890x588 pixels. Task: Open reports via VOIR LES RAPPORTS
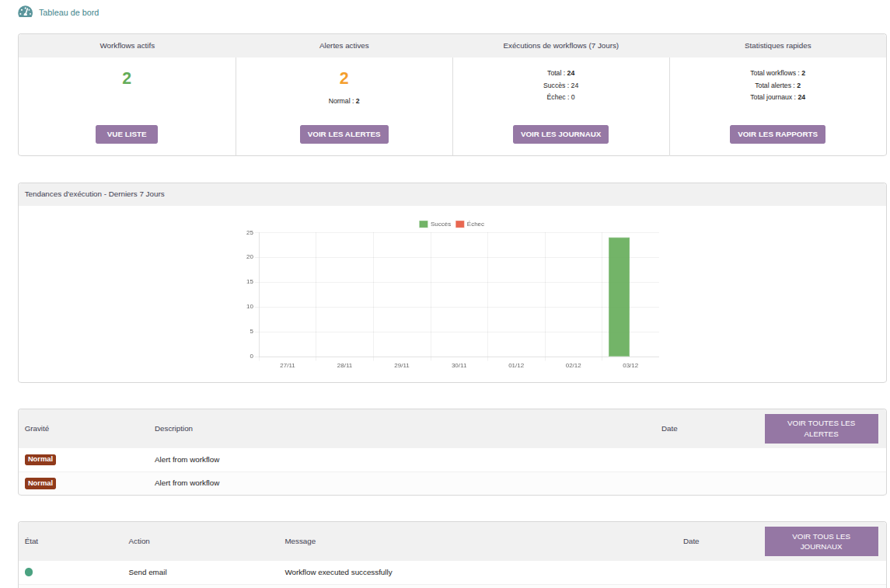[777, 134]
